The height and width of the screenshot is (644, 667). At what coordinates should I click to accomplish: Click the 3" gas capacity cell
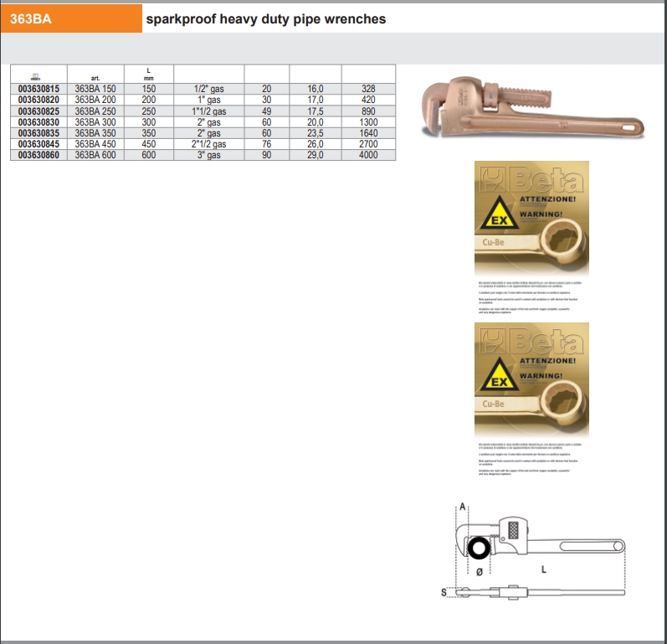[209, 155]
